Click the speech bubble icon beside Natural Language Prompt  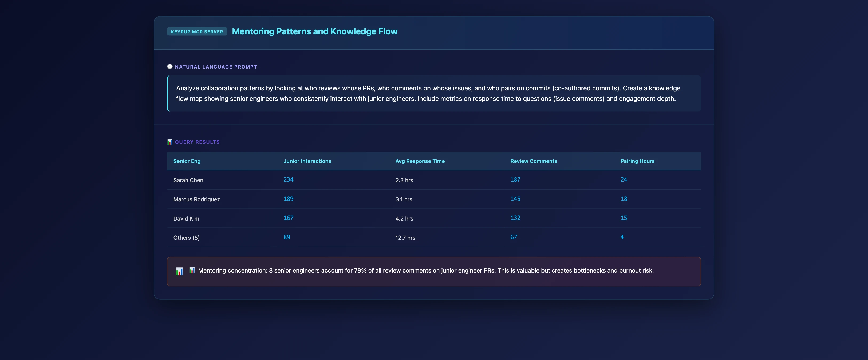pyautogui.click(x=170, y=67)
